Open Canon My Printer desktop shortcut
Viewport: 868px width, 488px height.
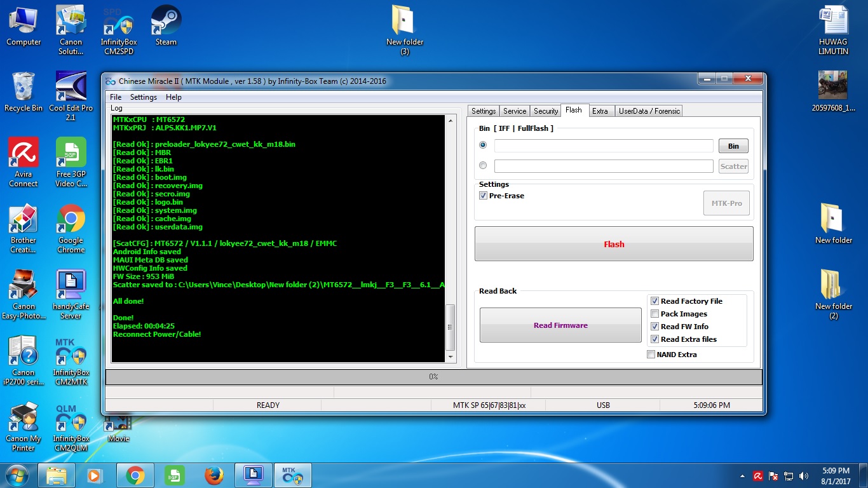point(24,426)
